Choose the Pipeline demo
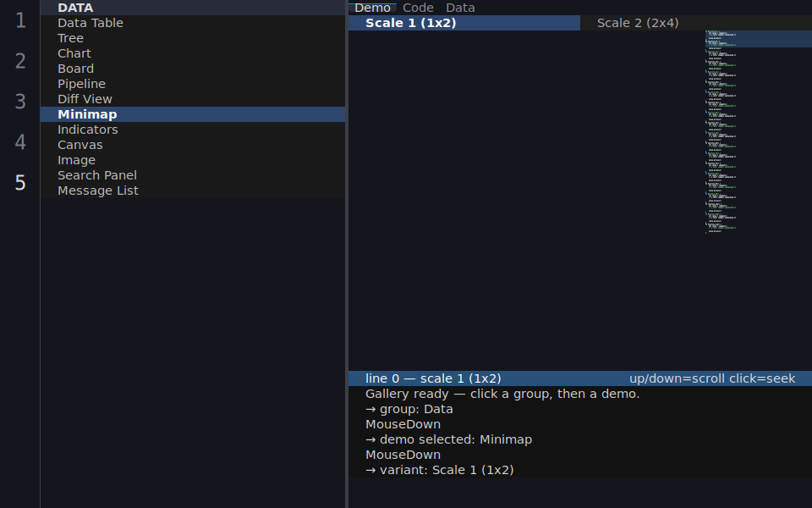 (x=193, y=84)
